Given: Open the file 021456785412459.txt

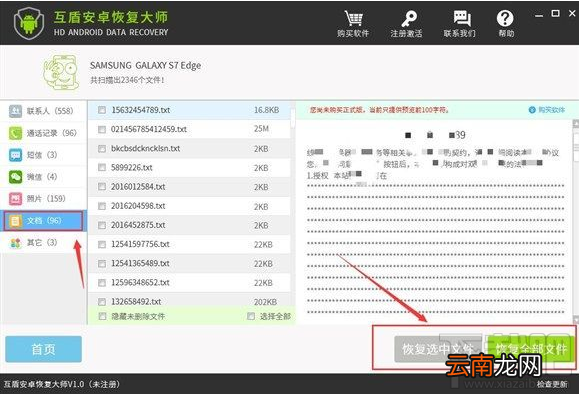Looking at the screenshot, I should [149, 129].
